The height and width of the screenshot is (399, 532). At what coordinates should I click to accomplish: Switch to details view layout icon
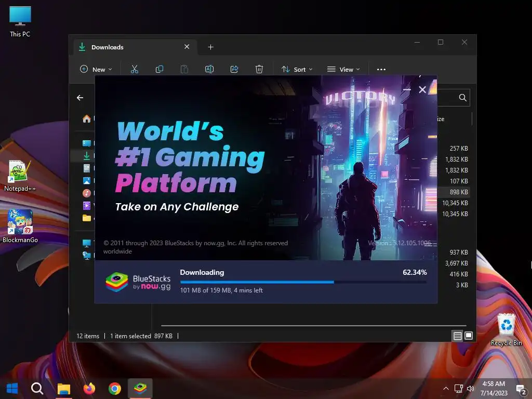(x=457, y=336)
